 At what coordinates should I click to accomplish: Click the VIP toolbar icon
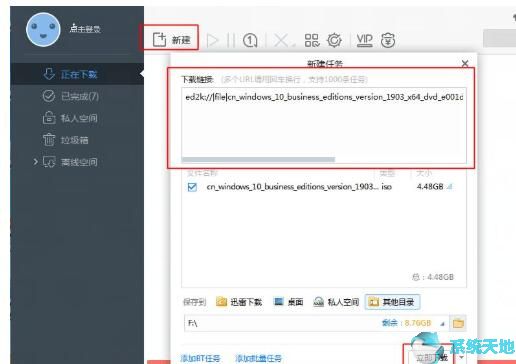(364, 40)
